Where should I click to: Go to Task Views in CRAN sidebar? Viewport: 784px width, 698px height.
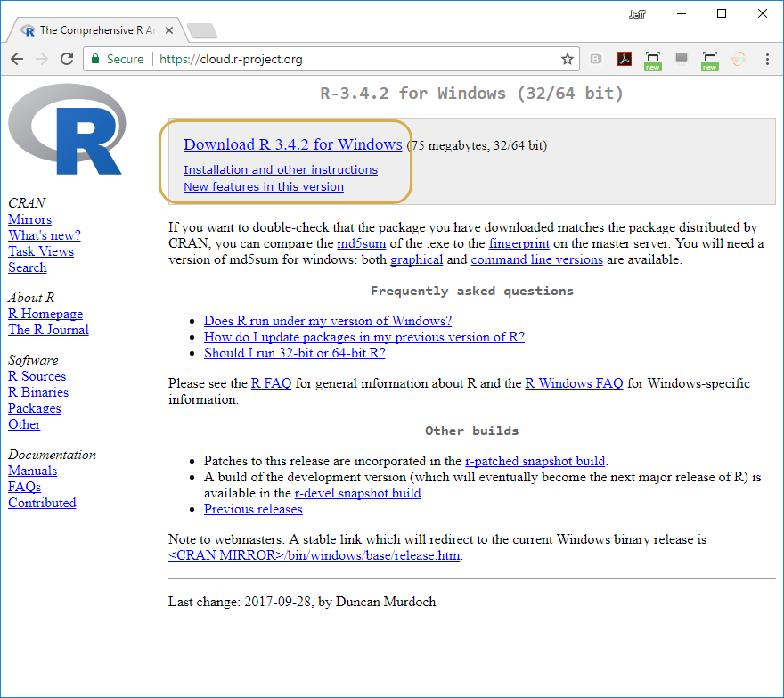coord(41,251)
